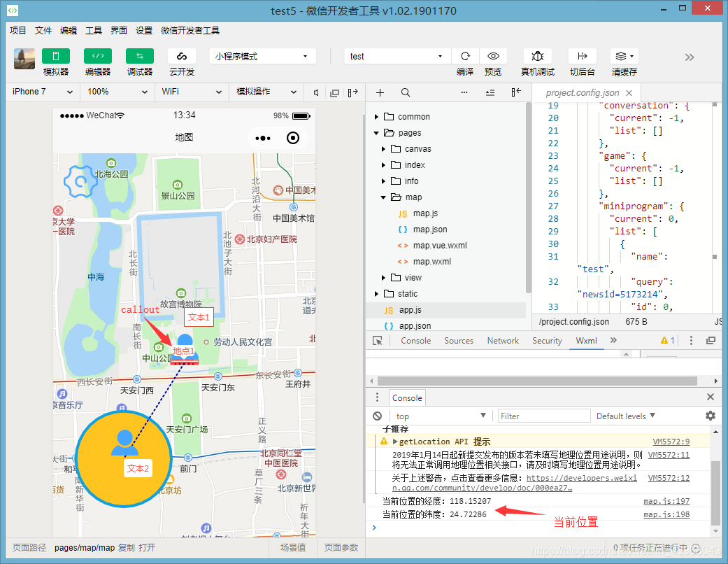The image size is (728, 564).
Task: Switch to the Network devtools tab
Action: pos(503,341)
